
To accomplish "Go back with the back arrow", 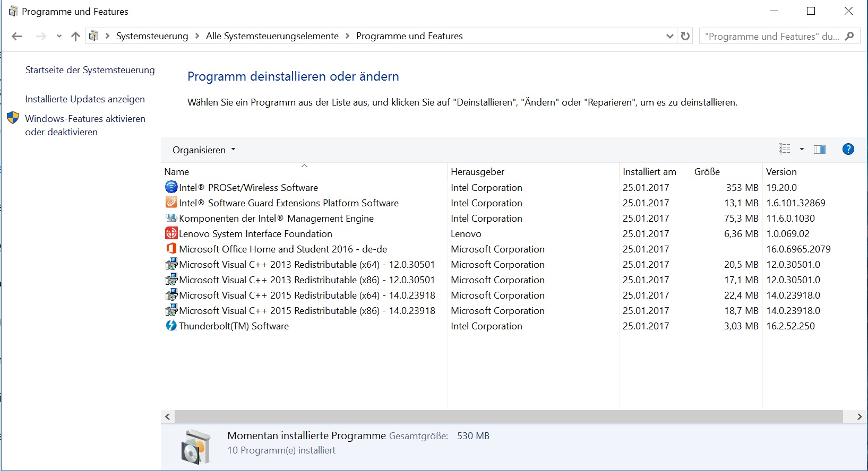I will [17, 36].
